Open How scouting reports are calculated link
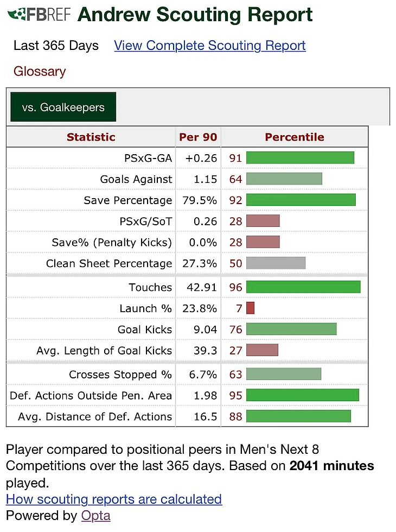The height and width of the screenshot is (532, 396). [114, 499]
